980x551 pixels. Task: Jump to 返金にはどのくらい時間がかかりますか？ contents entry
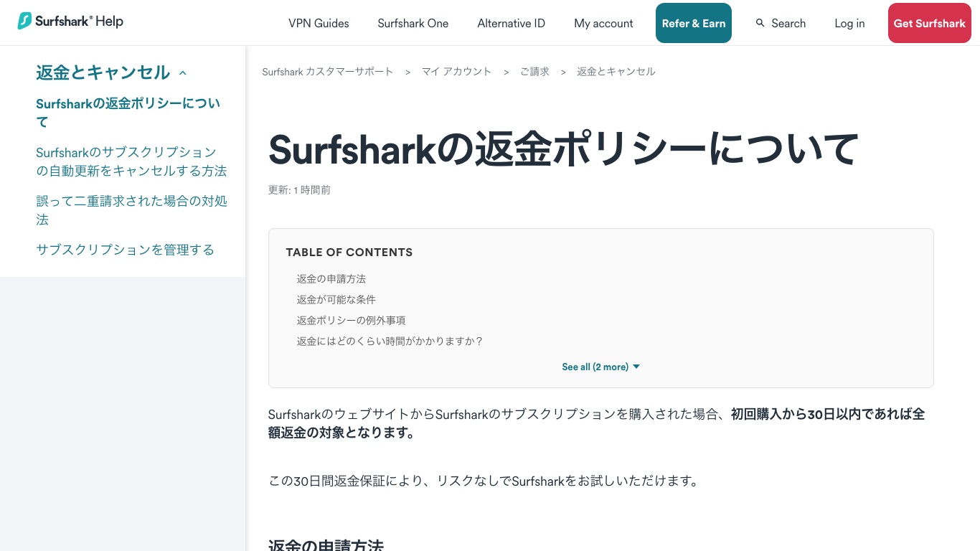click(x=390, y=341)
